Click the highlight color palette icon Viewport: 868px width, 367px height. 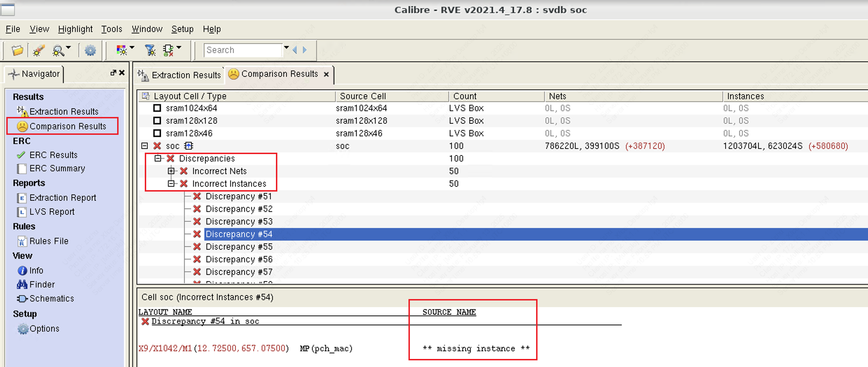tap(121, 50)
